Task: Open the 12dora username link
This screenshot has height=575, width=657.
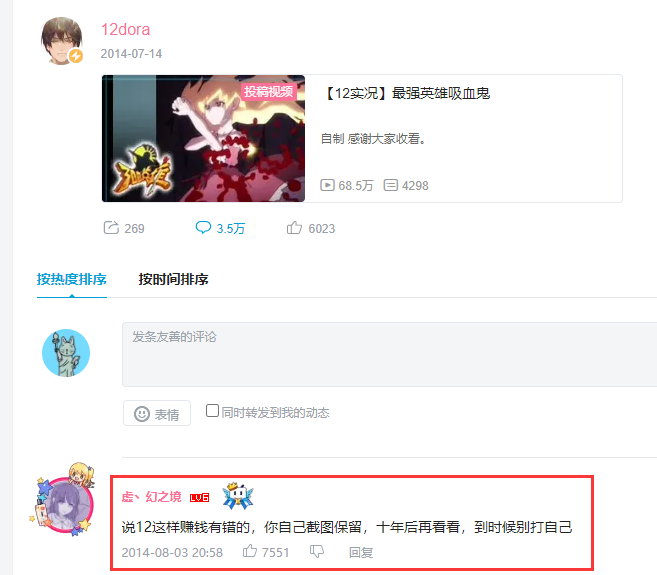Action: click(x=125, y=30)
